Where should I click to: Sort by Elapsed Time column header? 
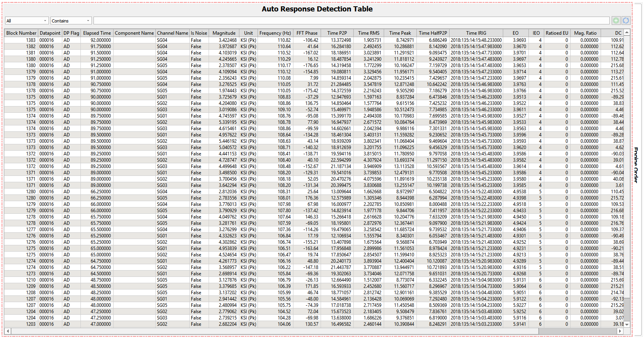(x=97, y=33)
